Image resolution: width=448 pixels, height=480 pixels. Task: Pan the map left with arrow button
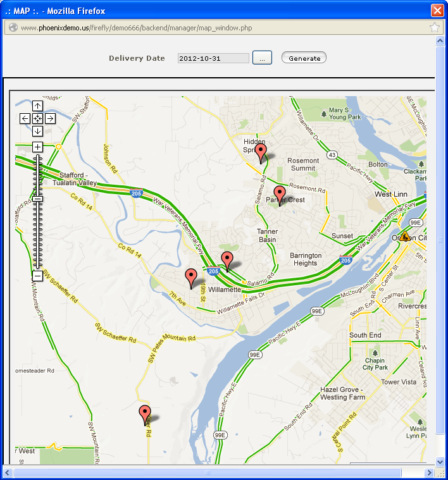(25, 118)
